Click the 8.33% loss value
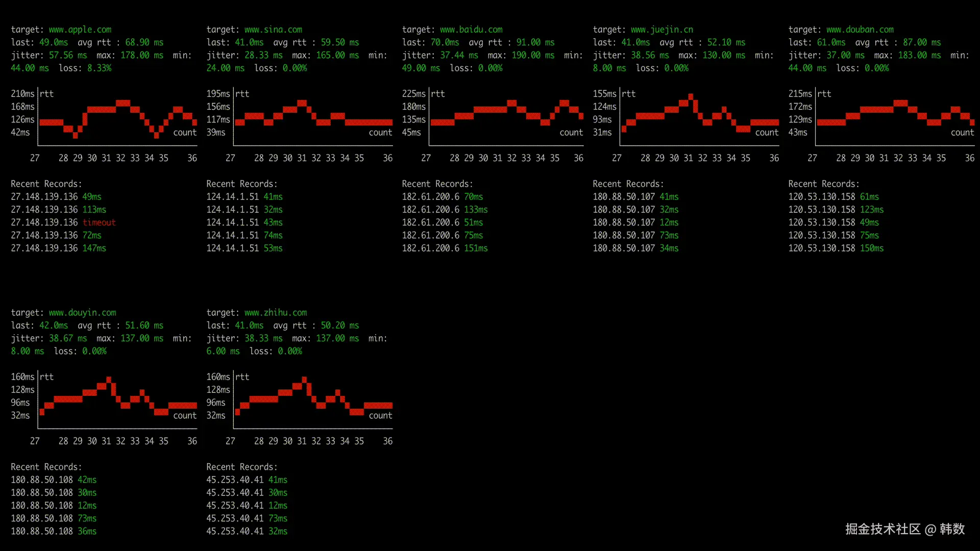The width and height of the screenshot is (980, 551). click(x=99, y=68)
